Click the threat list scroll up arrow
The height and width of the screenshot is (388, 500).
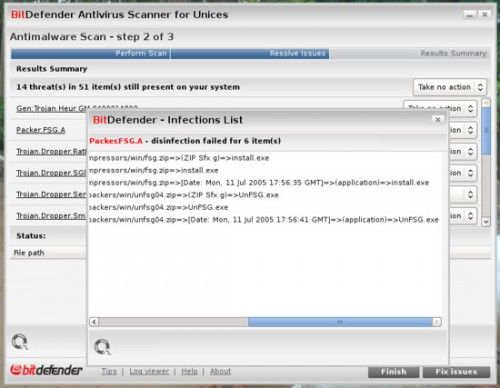coord(486,103)
